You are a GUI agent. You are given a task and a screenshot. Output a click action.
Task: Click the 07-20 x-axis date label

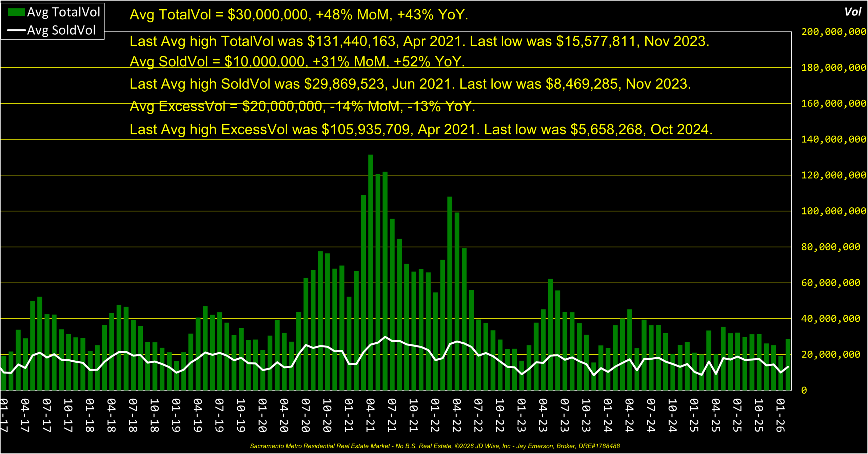306,415
